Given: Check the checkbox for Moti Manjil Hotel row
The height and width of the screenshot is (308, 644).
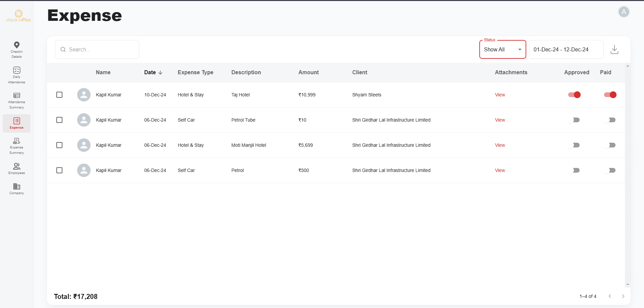Looking at the screenshot, I should coord(59,145).
